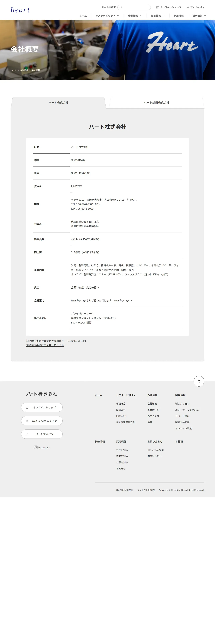
Task: Open footer 会社を知る link
Action: pos(122,450)
